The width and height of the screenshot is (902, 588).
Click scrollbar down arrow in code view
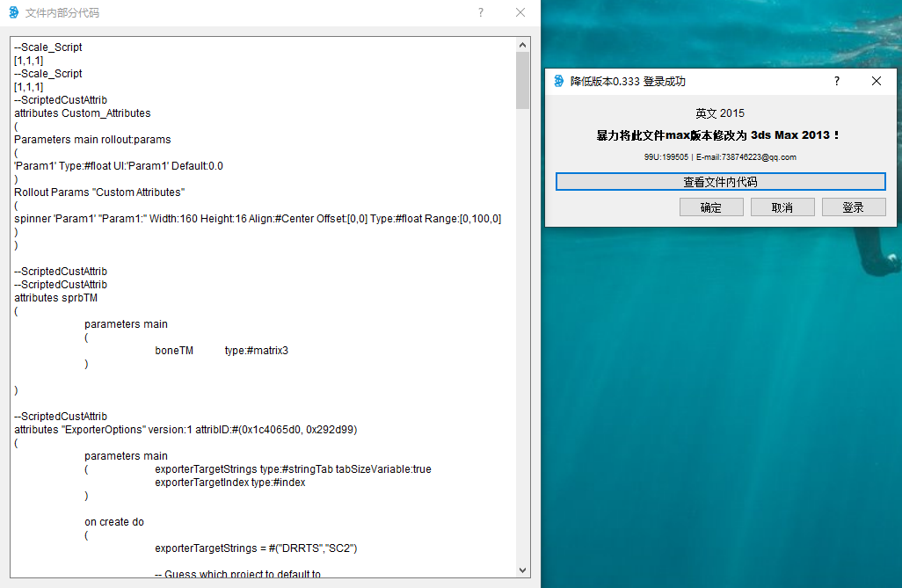pos(522,570)
